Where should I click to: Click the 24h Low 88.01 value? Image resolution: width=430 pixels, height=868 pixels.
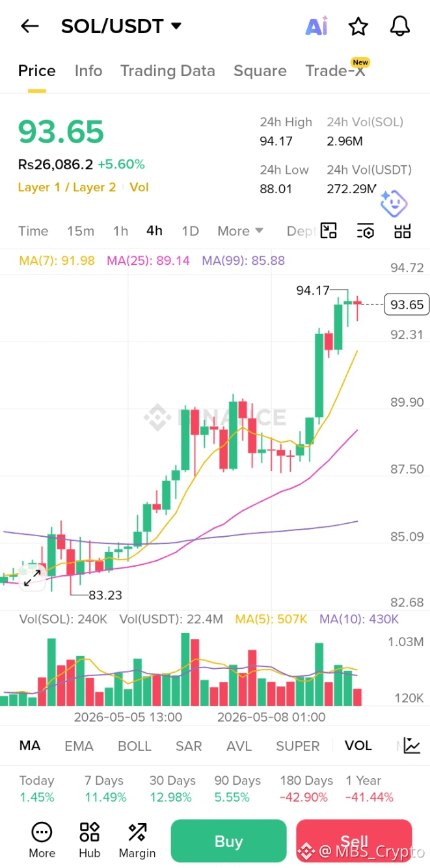(276, 189)
